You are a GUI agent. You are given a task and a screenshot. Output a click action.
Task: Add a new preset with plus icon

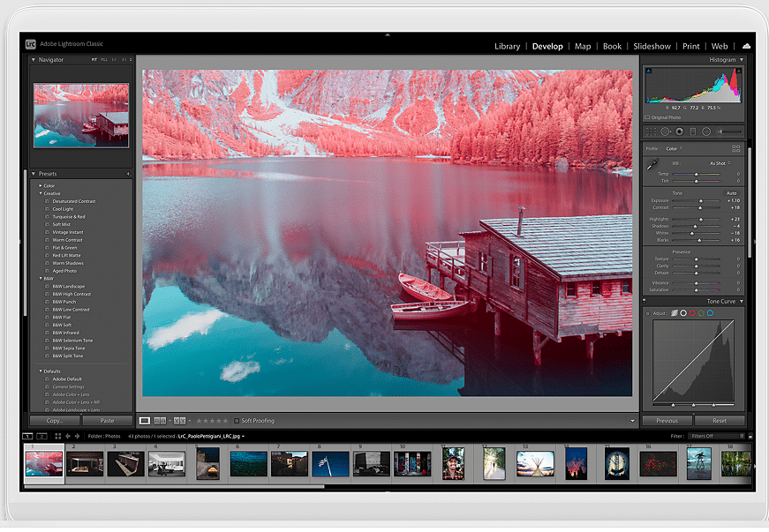(x=129, y=174)
